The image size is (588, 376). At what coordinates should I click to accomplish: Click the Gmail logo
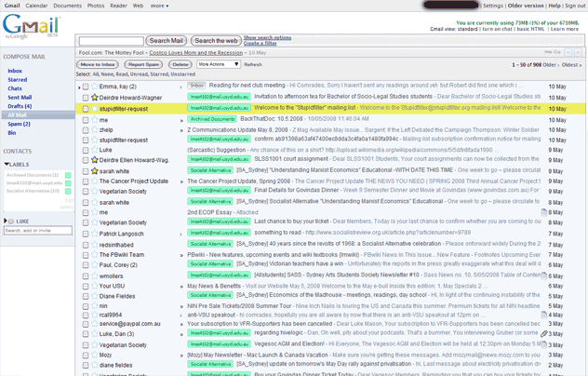tap(31, 26)
